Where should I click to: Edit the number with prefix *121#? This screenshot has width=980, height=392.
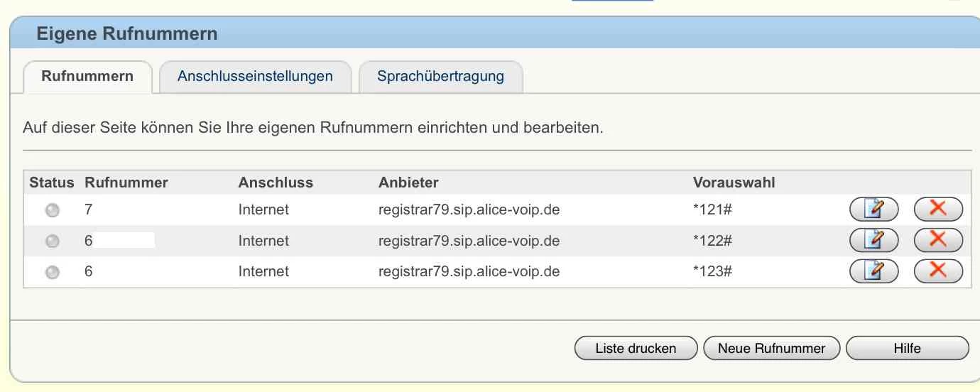[874, 209]
